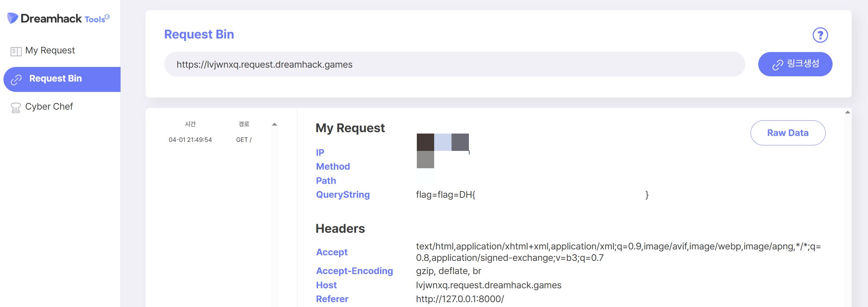Viewport: 868px width, 307px height.
Task: Click the request bin URL field
Action: [x=455, y=64]
